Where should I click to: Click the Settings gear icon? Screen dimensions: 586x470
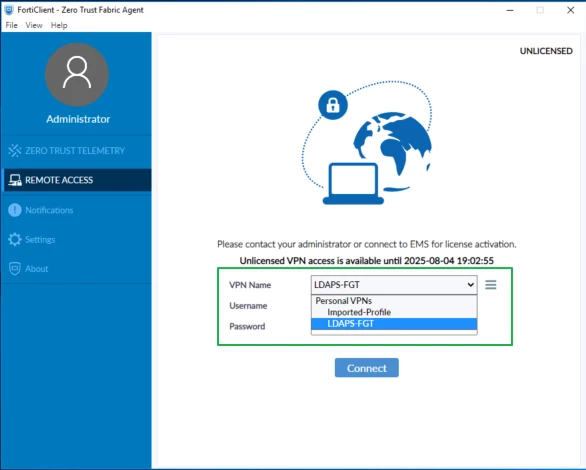(x=15, y=239)
